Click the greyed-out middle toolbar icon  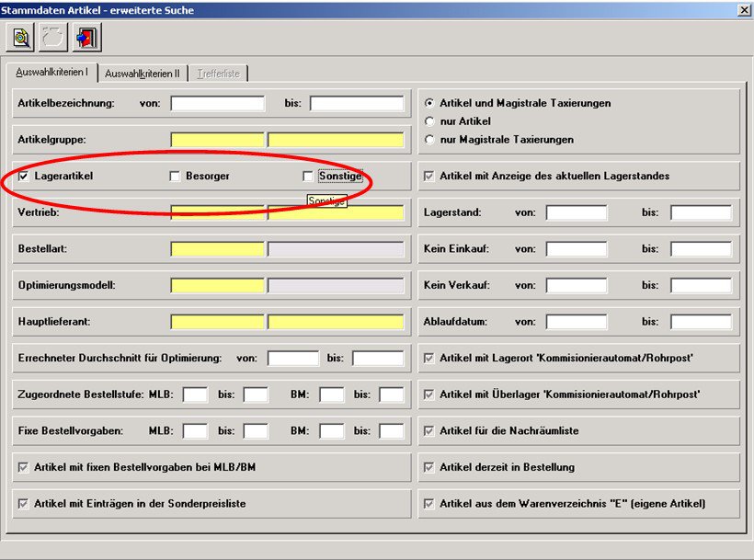point(53,38)
